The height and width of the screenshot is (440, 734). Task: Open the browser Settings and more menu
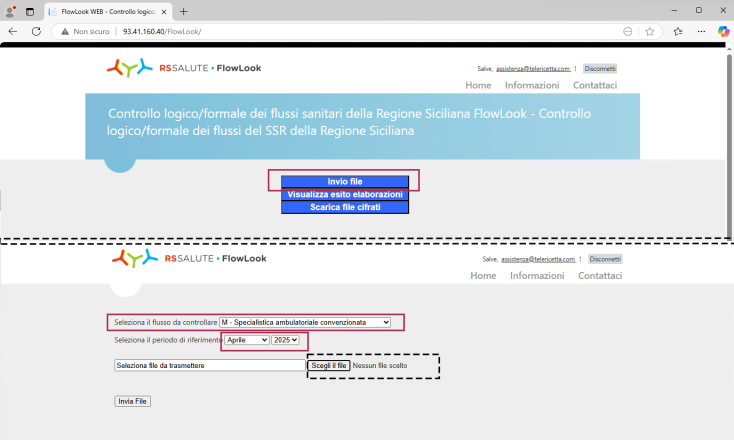[x=700, y=31]
